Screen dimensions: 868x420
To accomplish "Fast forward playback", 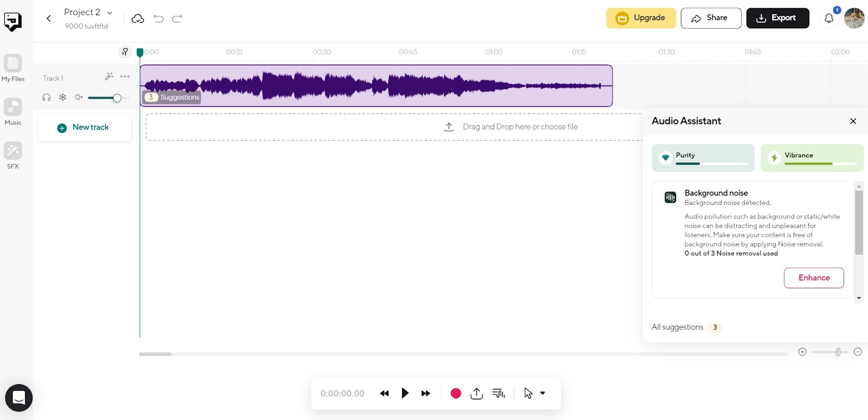I will click(x=426, y=393).
